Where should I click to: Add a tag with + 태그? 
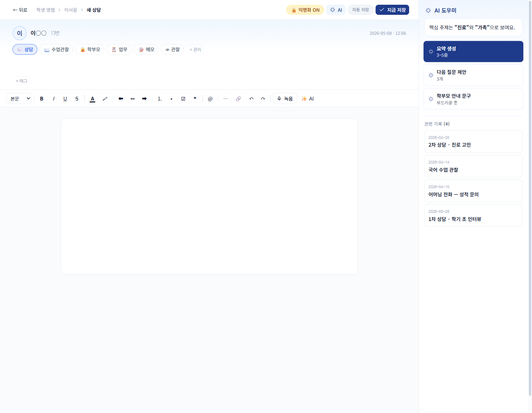pyautogui.click(x=22, y=81)
